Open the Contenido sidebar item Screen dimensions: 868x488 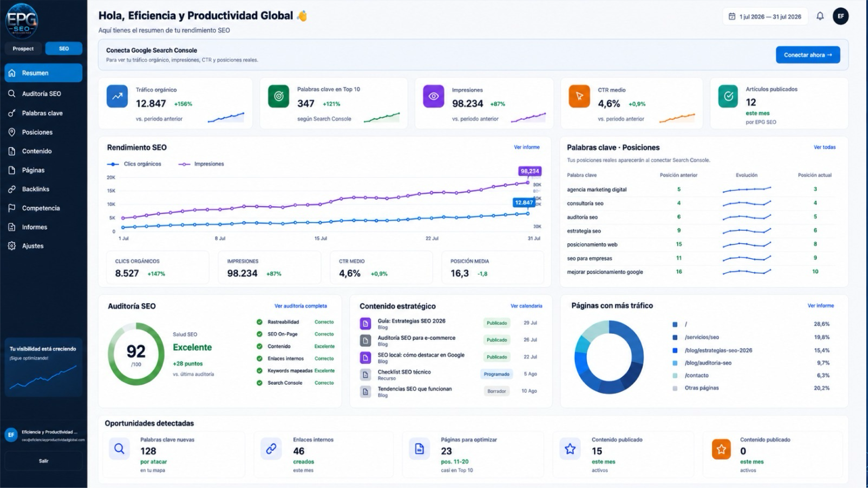point(43,151)
